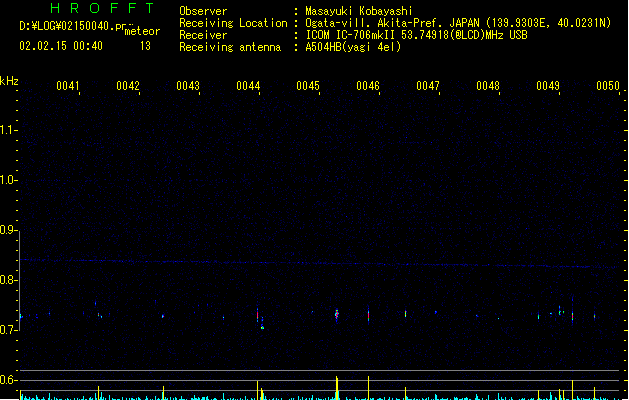Click the Receiving Location label
The height and width of the screenshot is (400, 629).
(x=233, y=23)
